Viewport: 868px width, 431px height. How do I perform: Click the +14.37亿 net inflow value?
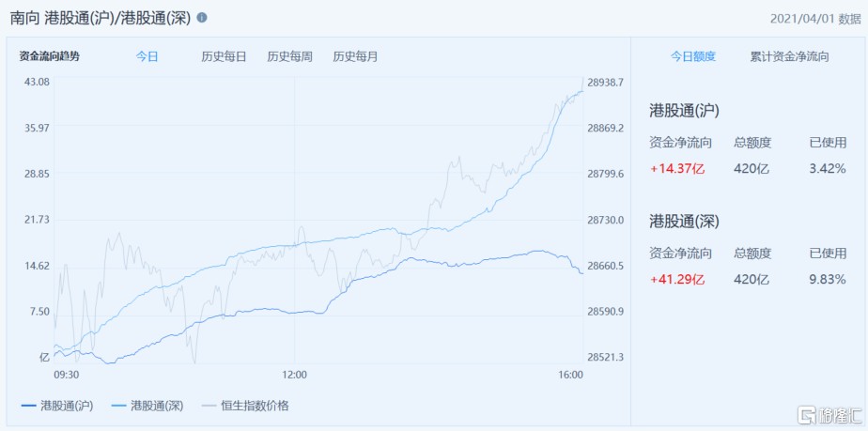click(x=677, y=169)
